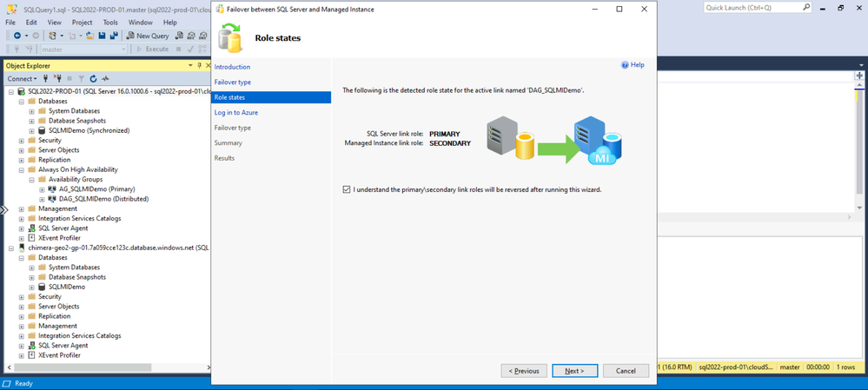Click the query editor split plus icon

click(x=859, y=76)
